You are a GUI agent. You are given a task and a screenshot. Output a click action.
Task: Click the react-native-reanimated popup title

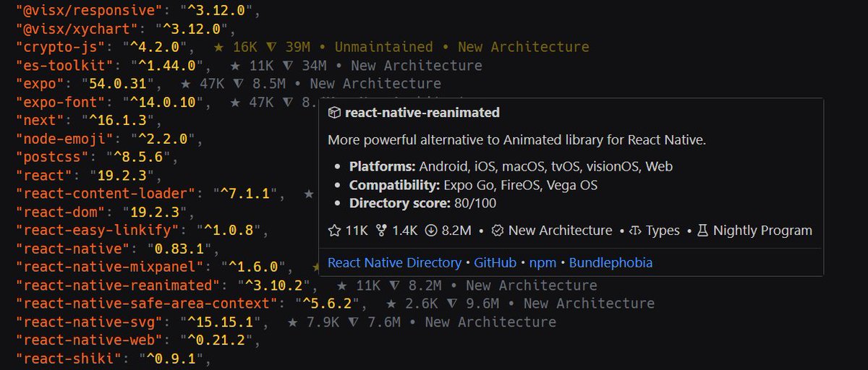click(422, 113)
